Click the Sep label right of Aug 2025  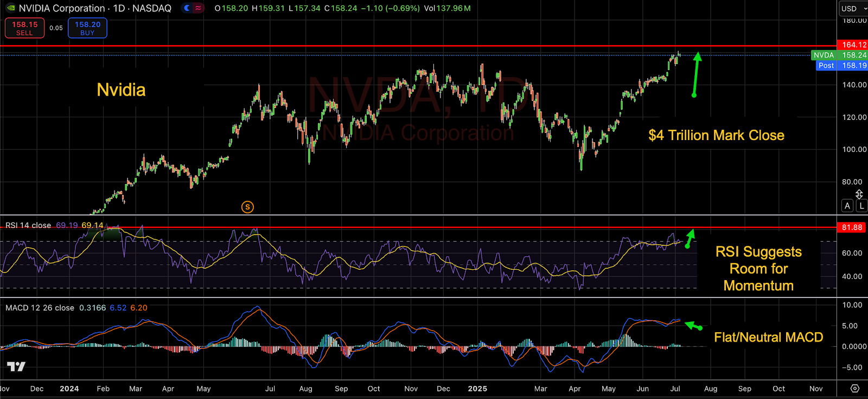tap(745, 389)
